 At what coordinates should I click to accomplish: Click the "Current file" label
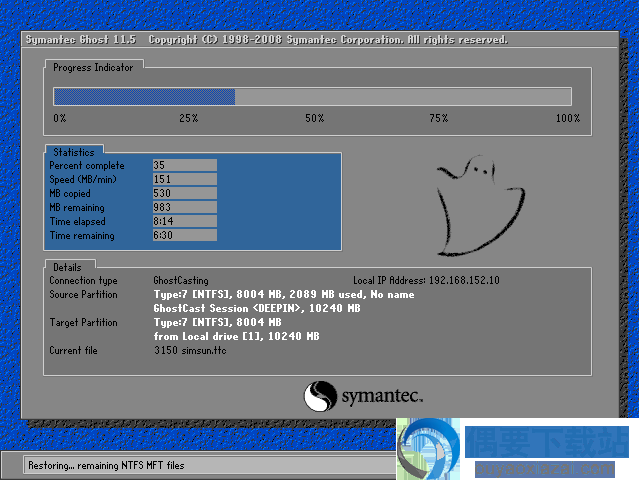click(x=73, y=350)
